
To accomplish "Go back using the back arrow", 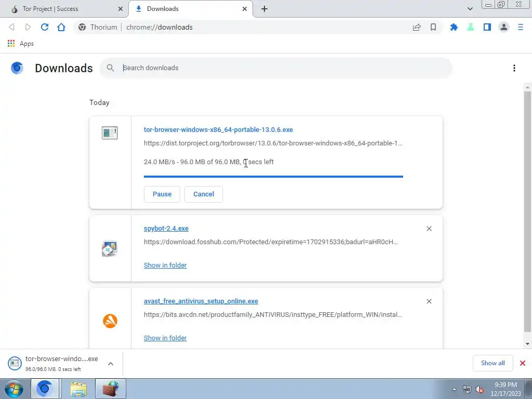I will pyautogui.click(x=11, y=27).
